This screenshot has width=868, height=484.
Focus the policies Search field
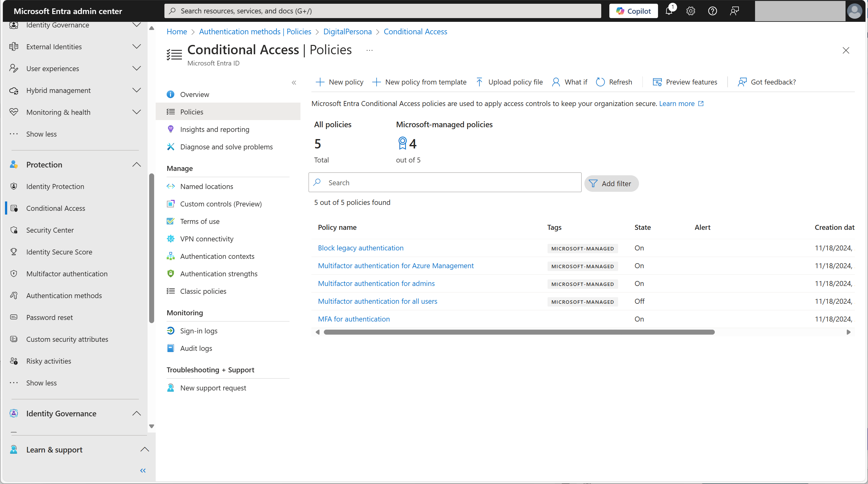pos(445,182)
